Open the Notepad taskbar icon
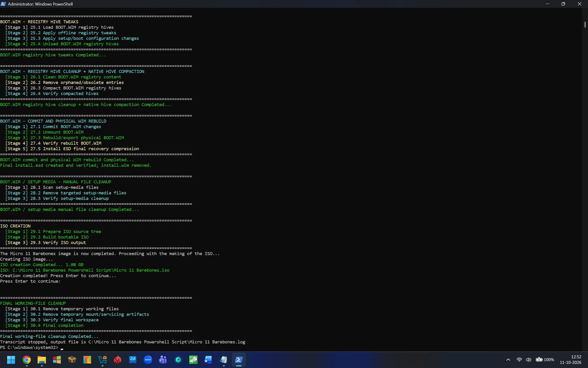588x368 pixels. [x=223, y=359]
